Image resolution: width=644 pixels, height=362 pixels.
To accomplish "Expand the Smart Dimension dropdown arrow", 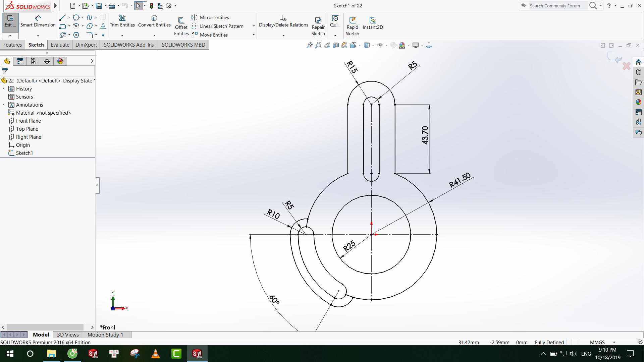I will (x=38, y=36).
